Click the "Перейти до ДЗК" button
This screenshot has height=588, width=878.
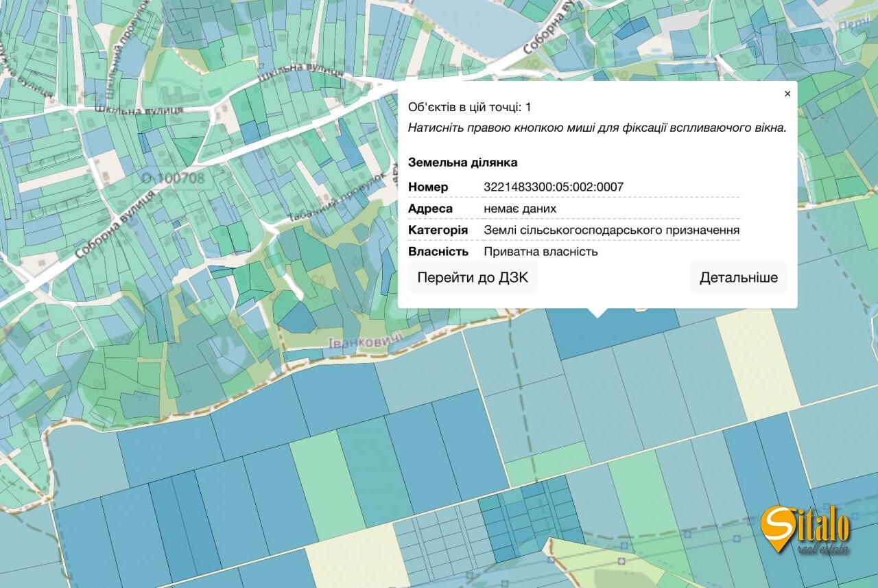473,277
